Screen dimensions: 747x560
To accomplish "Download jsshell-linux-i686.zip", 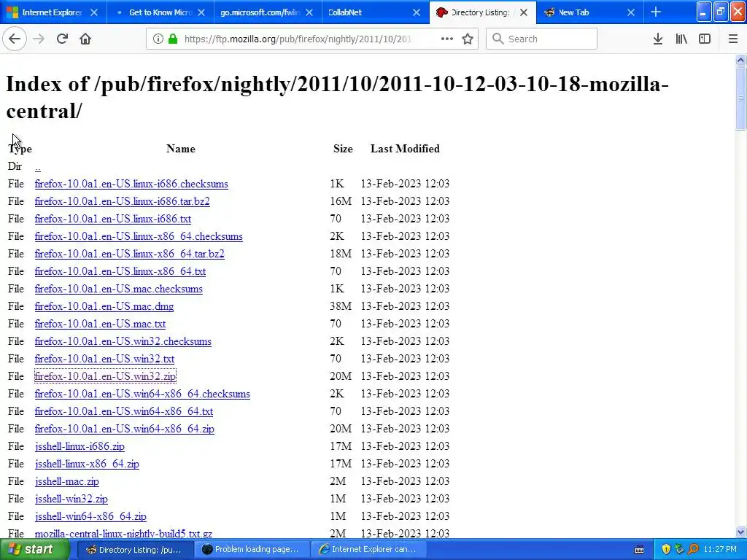I will [x=80, y=446].
